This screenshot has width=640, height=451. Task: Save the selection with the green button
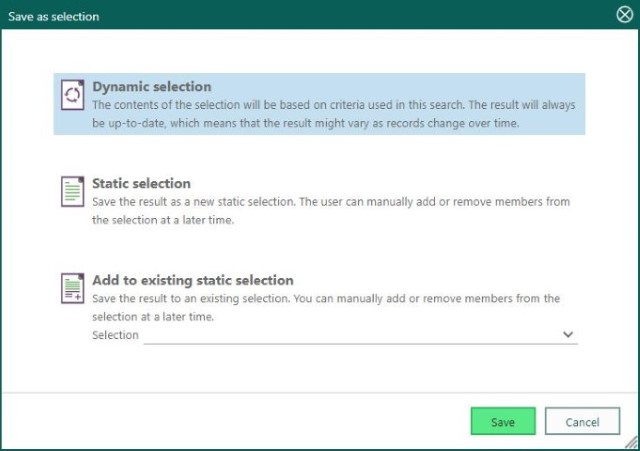point(503,422)
